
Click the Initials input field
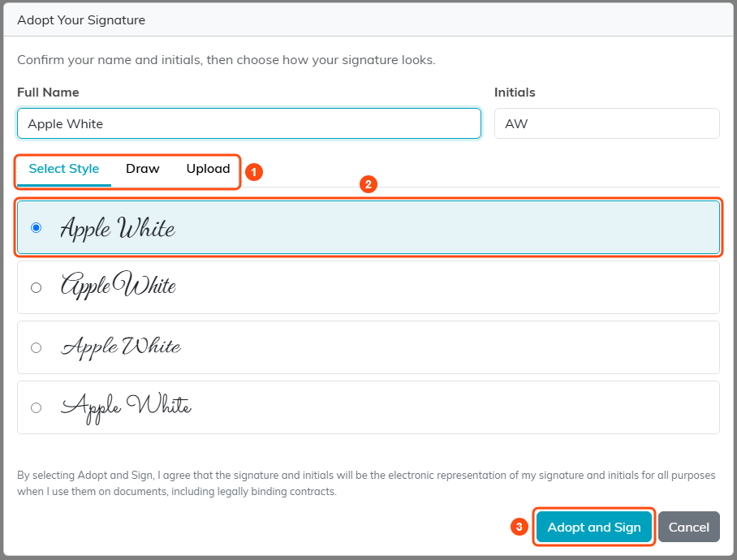pos(607,123)
